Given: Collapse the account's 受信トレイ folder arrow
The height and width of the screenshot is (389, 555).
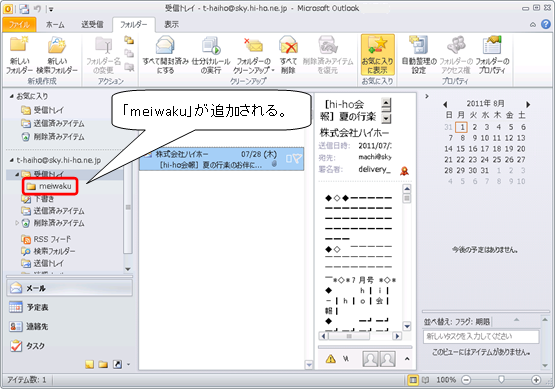Looking at the screenshot, I should [x=17, y=174].
